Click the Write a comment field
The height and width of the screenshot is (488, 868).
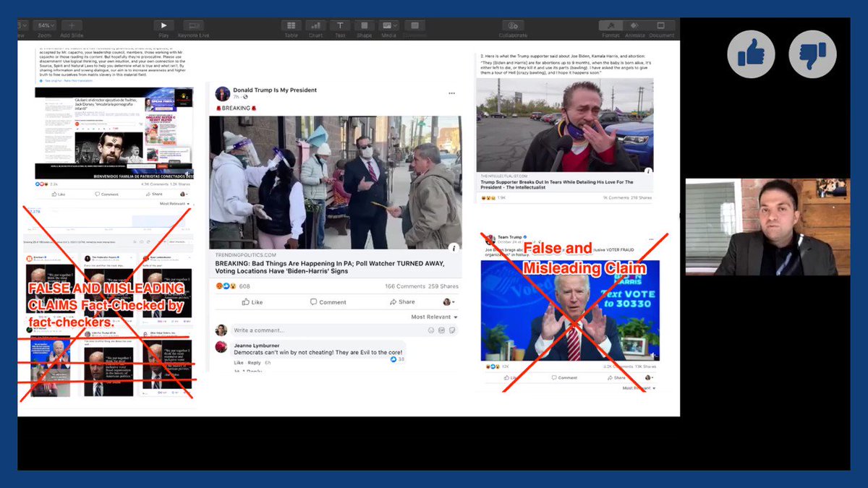coord(344,330)
